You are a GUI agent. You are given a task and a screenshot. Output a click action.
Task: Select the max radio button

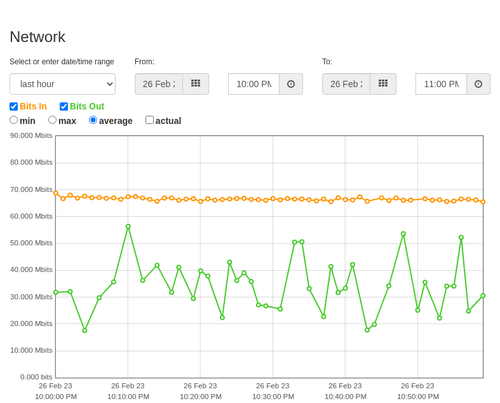click(52, 120)
